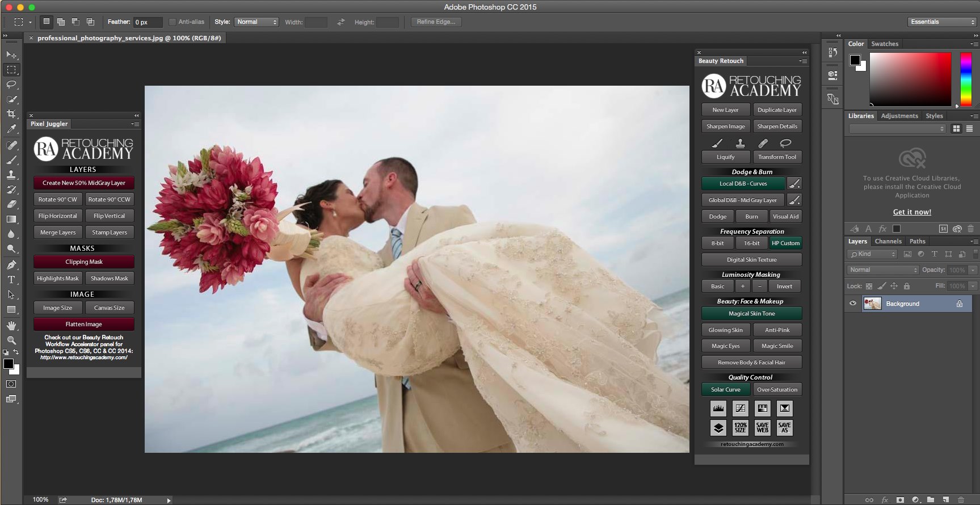This screenshot has height=505, width=980.
Task: Toggle Quick Mask mode
Action: point(11,384)
